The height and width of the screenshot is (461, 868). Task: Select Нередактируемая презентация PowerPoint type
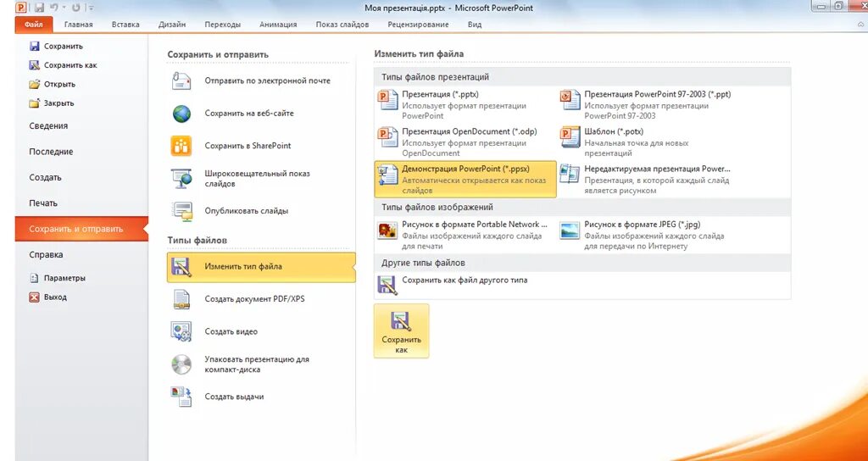pyautogui.click(x=648, y=180)
